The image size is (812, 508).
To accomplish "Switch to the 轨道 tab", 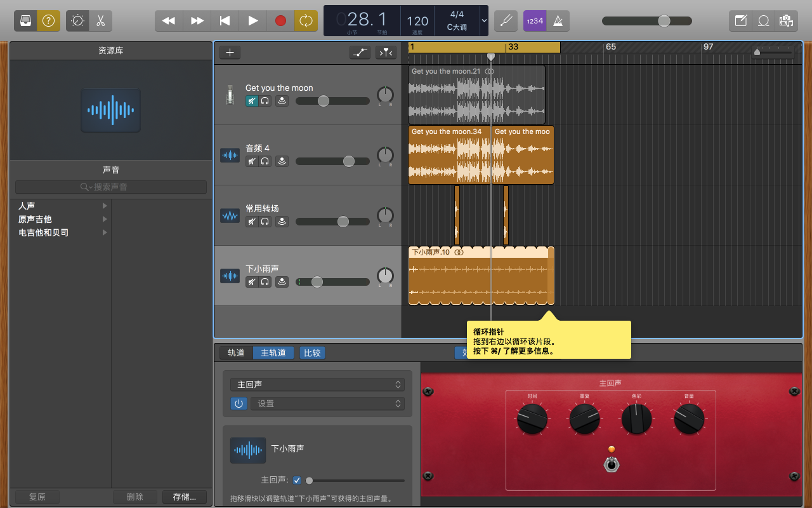I will click(x=236, y=353).
